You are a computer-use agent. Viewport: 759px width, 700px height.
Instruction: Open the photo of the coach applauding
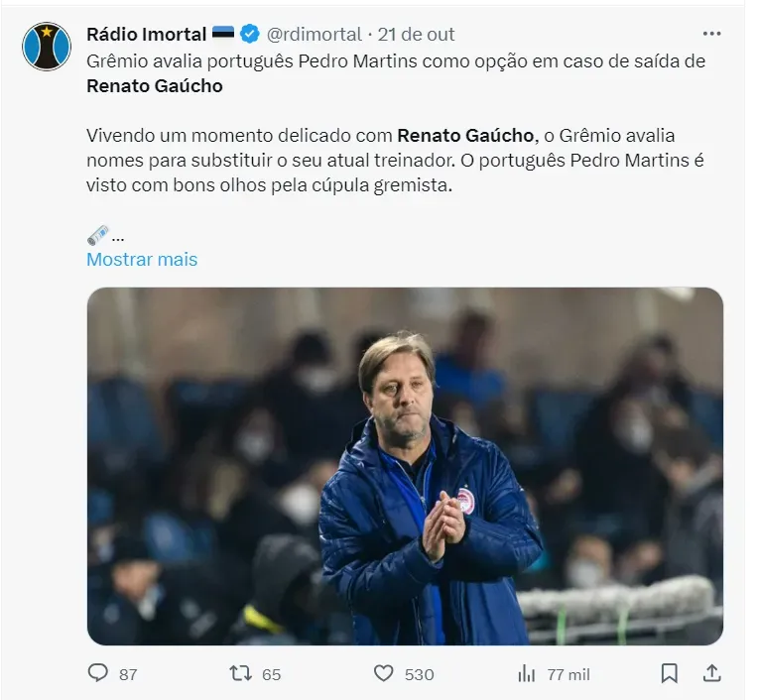tap(405, 466)
